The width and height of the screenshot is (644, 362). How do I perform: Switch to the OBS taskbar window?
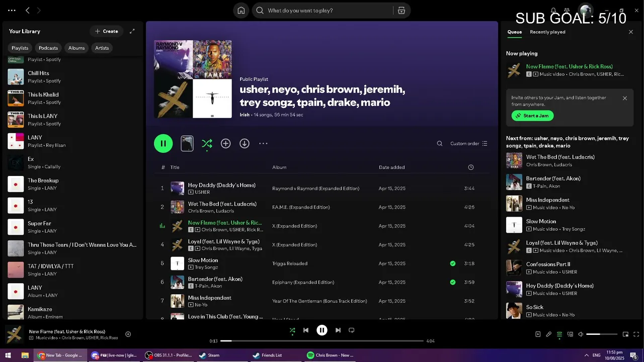pyautogui.click(x=169, y=355)
